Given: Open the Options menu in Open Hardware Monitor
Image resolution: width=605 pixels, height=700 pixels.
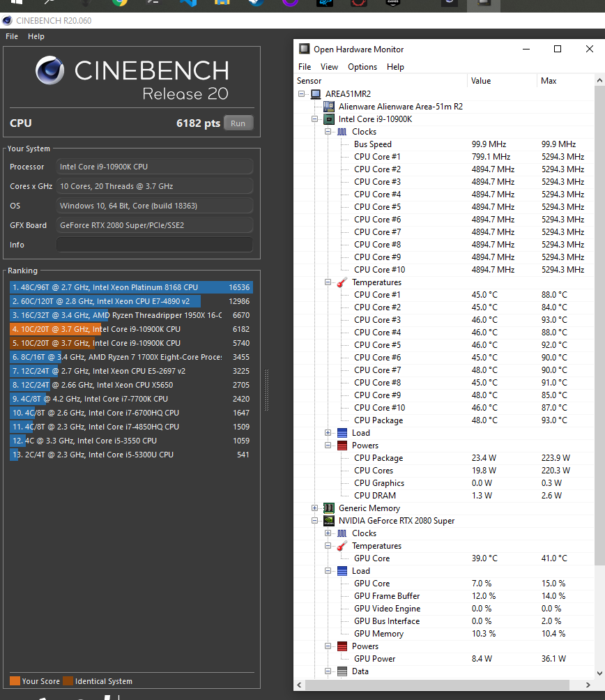Looking at the screenshot, I should click(362, 66).
